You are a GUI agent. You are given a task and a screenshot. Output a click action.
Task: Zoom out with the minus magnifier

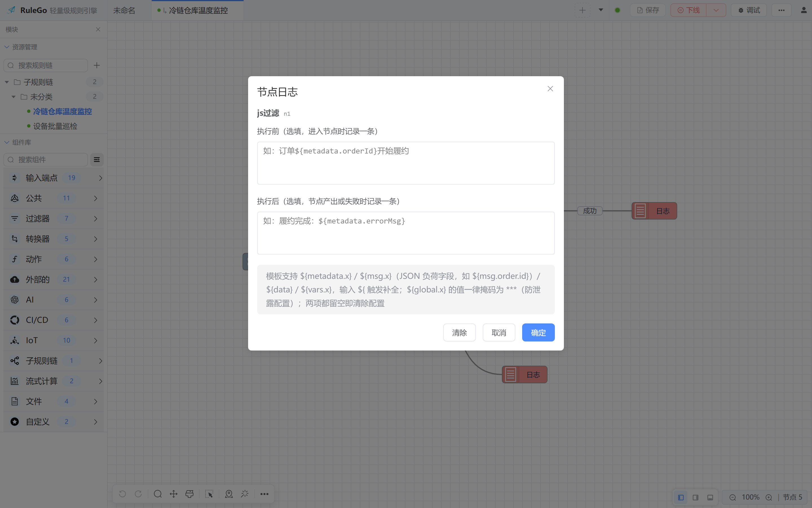[732, 497]
